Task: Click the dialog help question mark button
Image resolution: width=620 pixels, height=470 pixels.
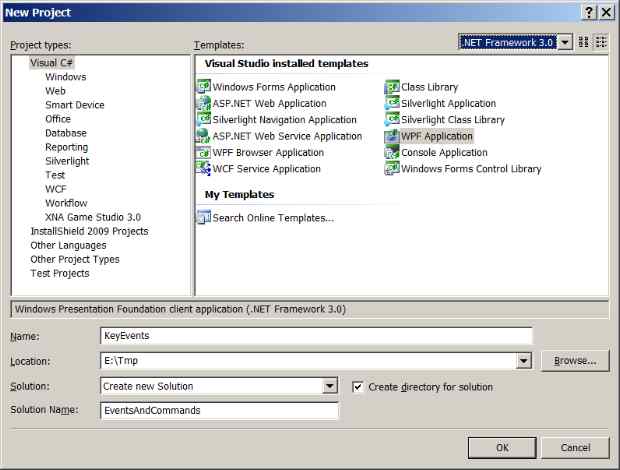Action: tap(589, 13)
